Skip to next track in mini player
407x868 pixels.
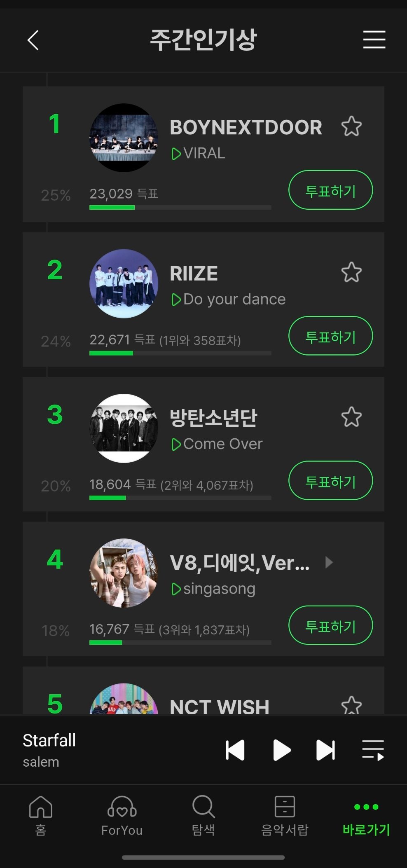pyautogui.click(x=325, y=750)
